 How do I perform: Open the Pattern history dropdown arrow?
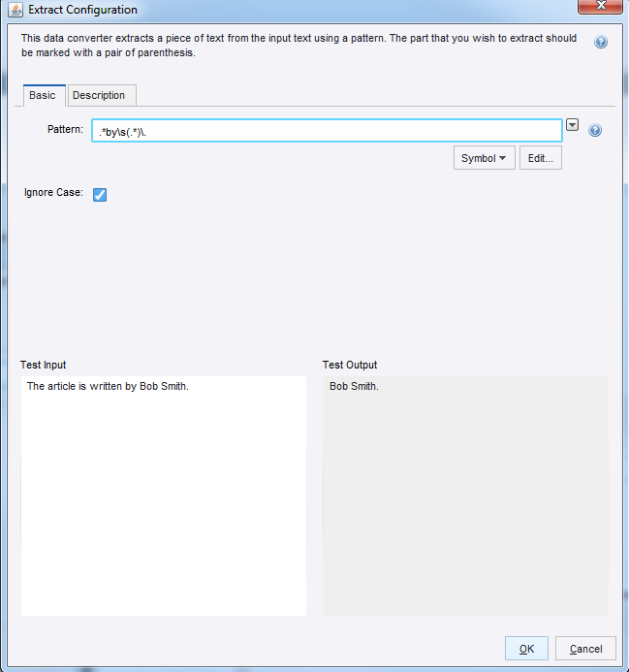pos(573,125)
